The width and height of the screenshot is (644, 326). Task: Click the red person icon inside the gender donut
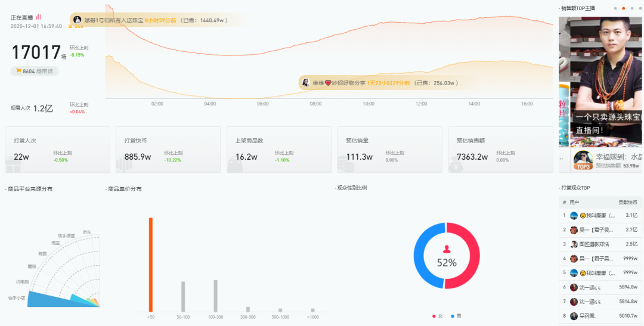pos(447,249)
